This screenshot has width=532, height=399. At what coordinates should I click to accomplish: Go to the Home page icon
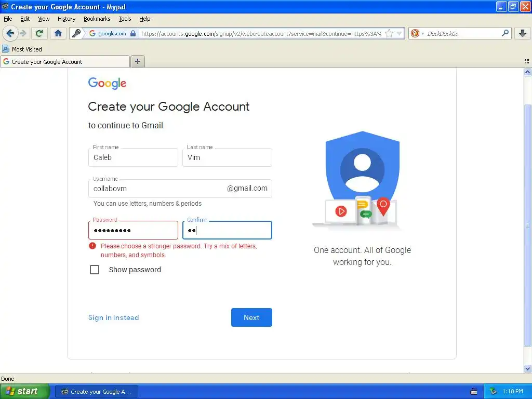point(58,33)
